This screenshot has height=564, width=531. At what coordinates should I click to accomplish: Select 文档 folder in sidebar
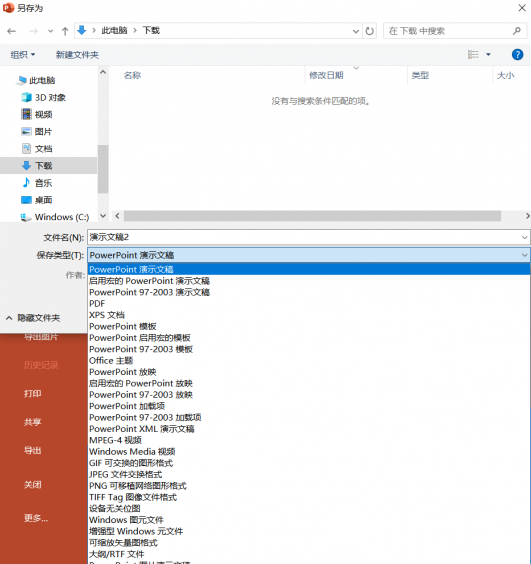pyautogui.click(x=37, y=149)
